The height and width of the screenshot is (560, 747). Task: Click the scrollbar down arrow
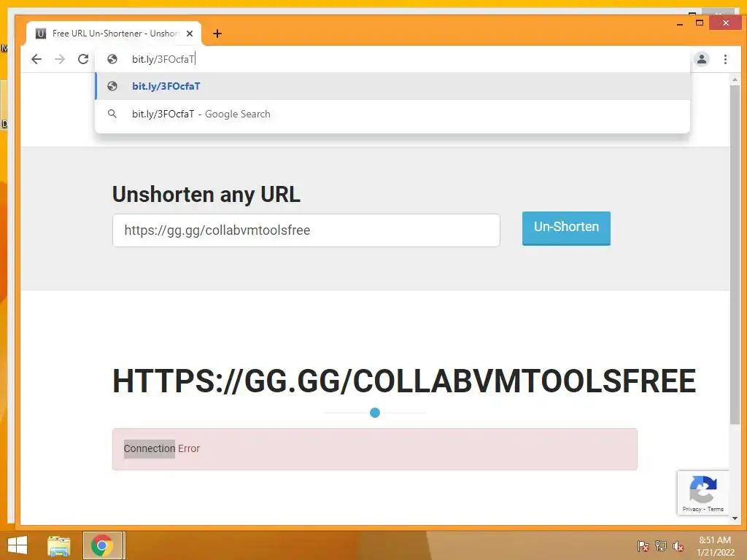[x=735, y=518]
